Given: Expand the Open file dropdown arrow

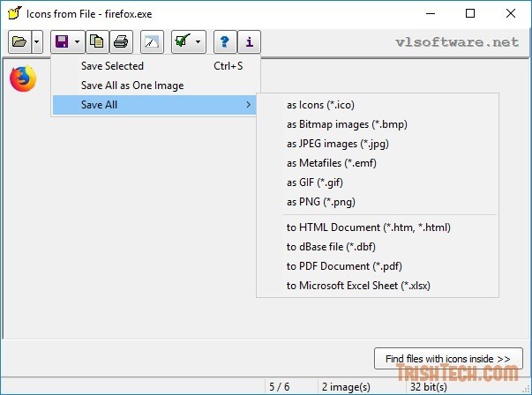Looking at the screenshot, I should click(37, 42).
